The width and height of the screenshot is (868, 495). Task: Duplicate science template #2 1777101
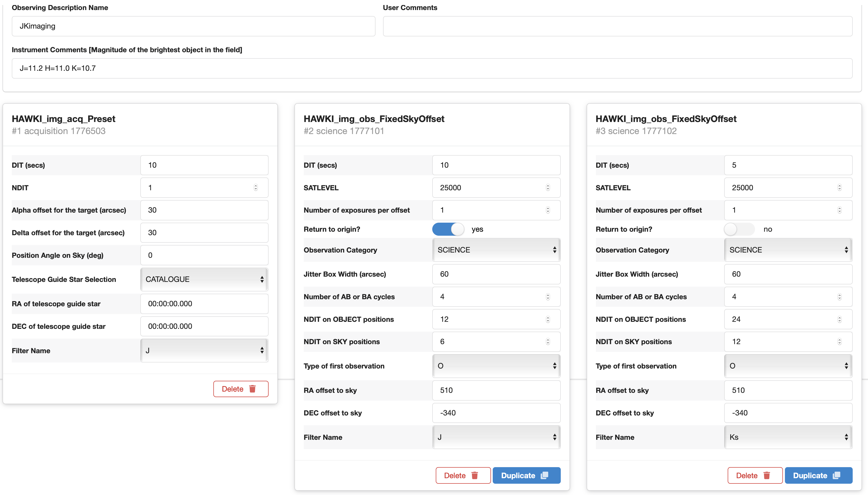(526, 475)
